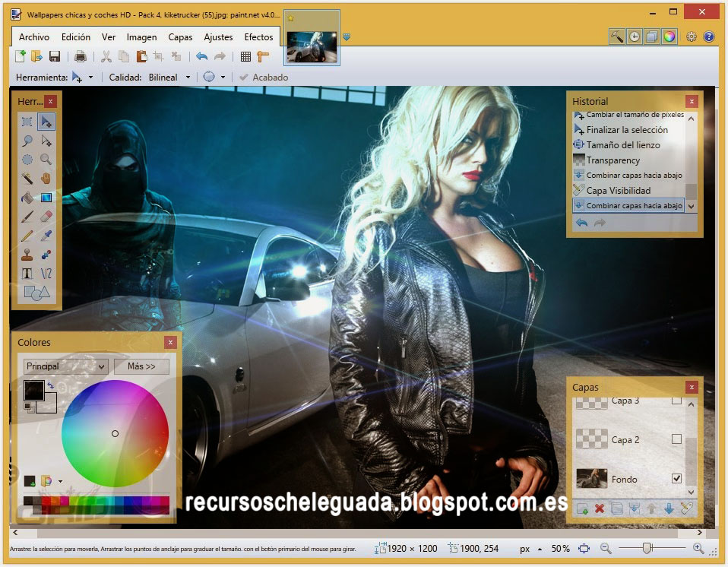This screenshot has height=567, width=728.
Task: Select the Recolor tool
Action: coord(46,255)
